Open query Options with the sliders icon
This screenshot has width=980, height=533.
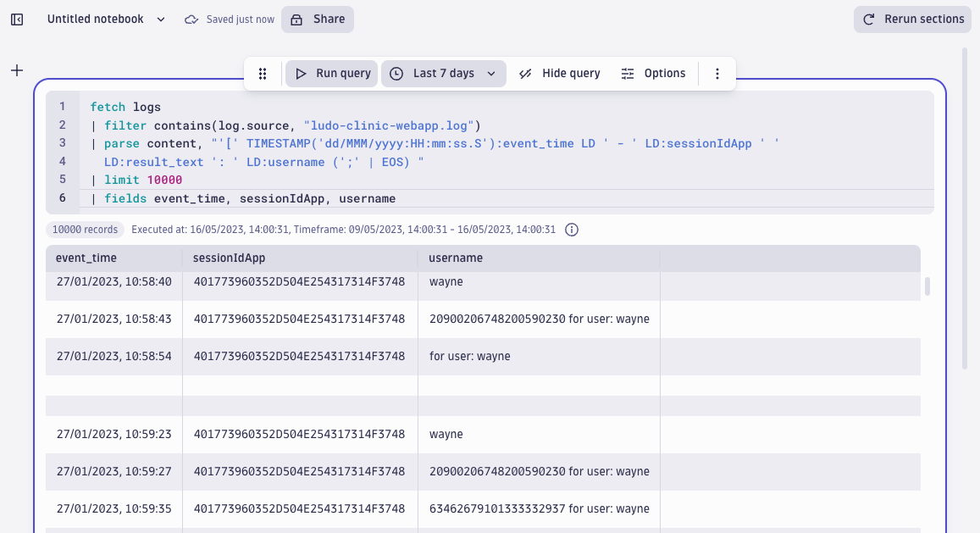coord(627,73)
